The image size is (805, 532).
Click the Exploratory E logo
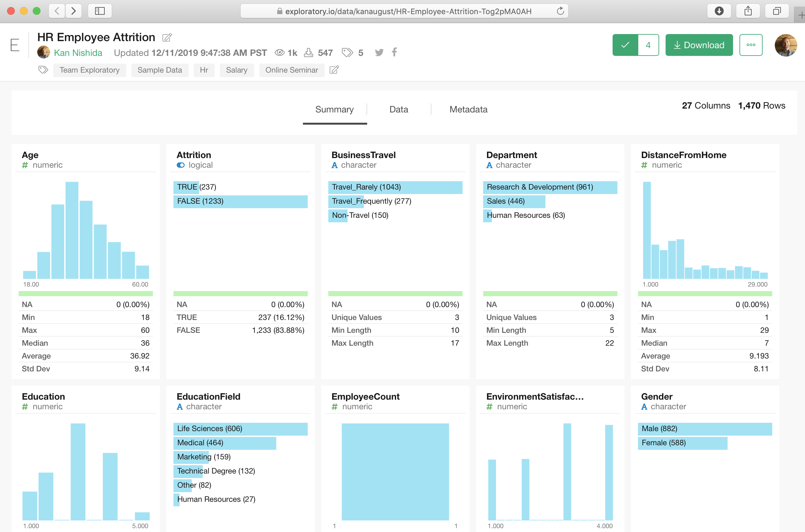pos(14,45)
